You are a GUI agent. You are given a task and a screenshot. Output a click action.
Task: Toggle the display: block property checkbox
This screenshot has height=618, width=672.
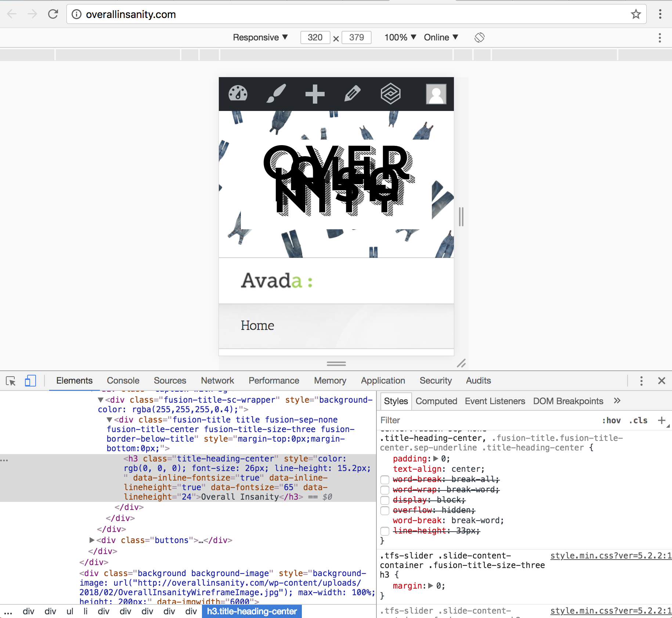[x=385, y=500]
